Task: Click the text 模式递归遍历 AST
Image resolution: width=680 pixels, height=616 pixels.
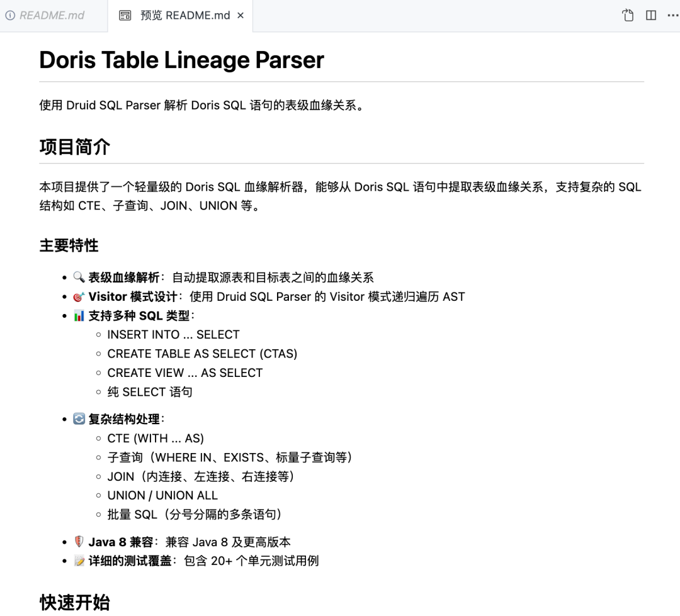Action: (x=416, y=296)
